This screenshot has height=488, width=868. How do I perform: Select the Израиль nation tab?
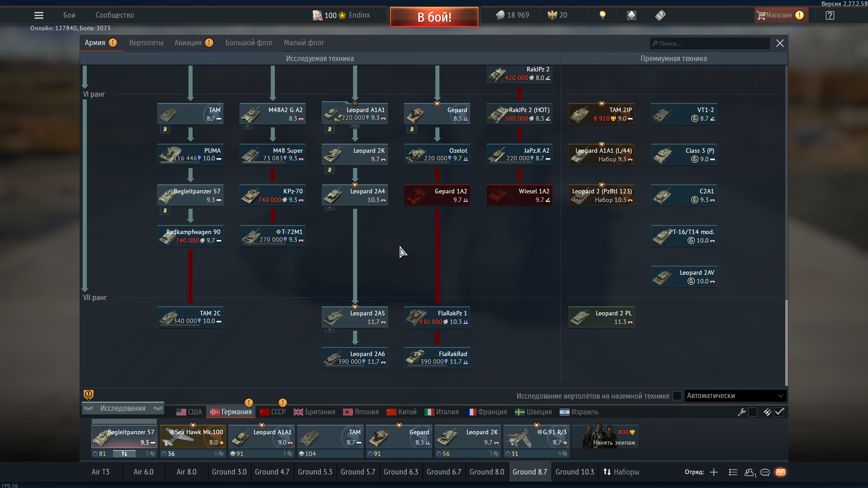579,412
